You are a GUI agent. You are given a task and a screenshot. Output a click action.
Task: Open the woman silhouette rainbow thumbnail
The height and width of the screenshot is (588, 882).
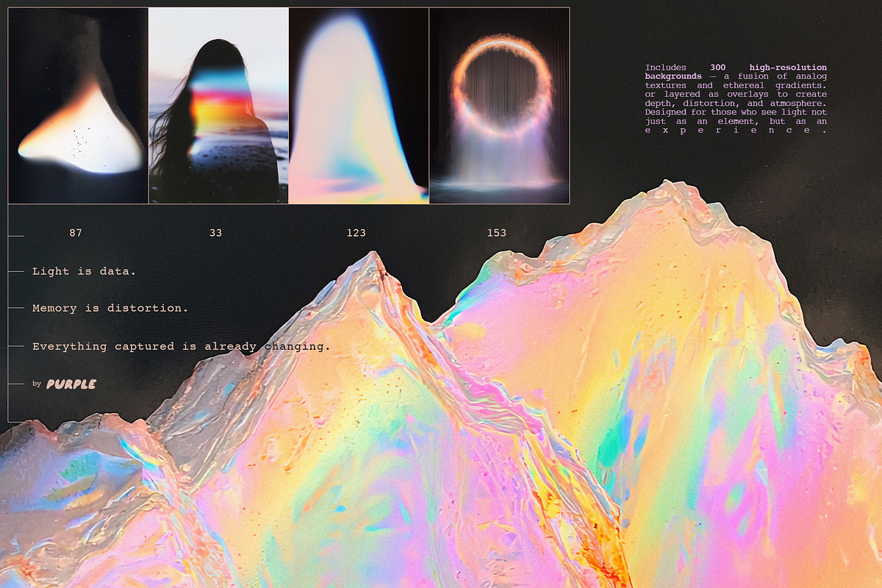click(x=218, y=106)
